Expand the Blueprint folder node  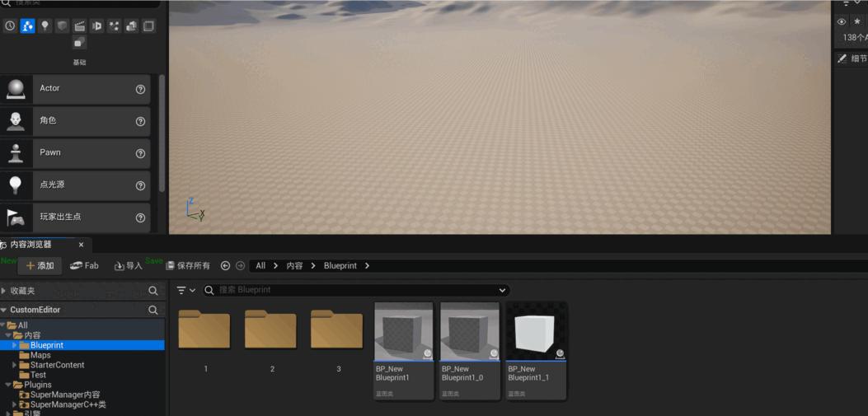(x=14, y=345)
